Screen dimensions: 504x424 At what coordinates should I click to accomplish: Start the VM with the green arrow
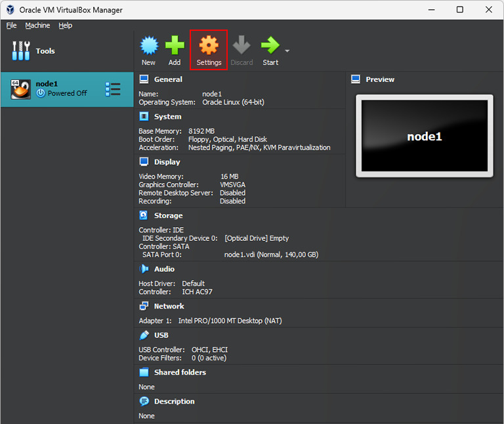[270, 45]
